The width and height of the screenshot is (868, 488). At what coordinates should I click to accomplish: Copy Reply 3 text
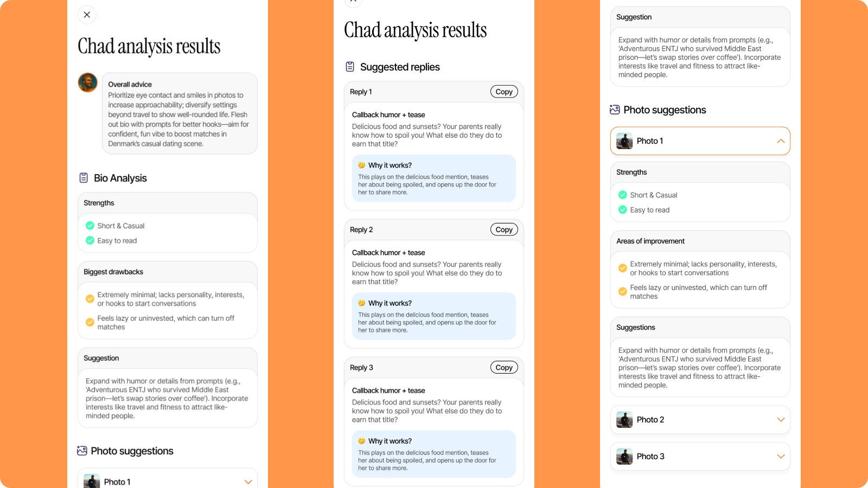pos(503,367)
